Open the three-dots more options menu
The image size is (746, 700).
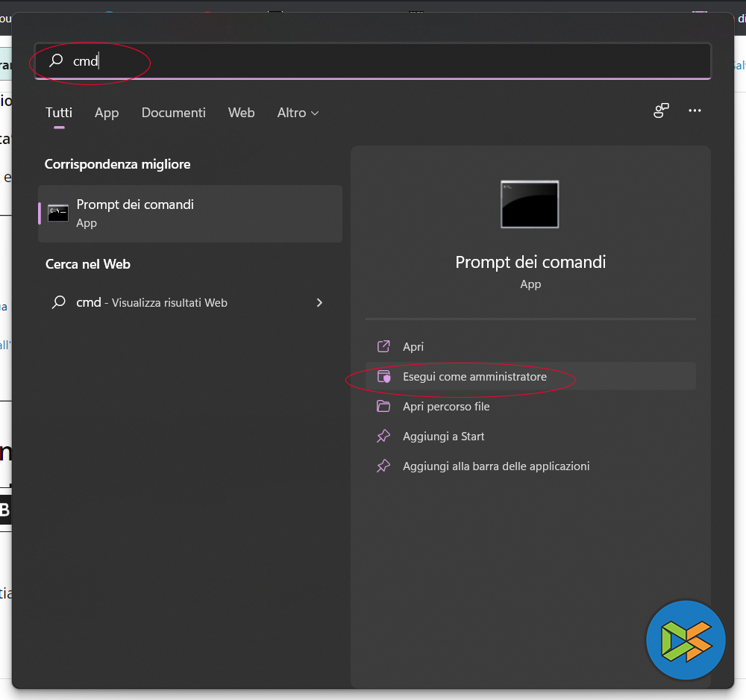pos(695,111)
